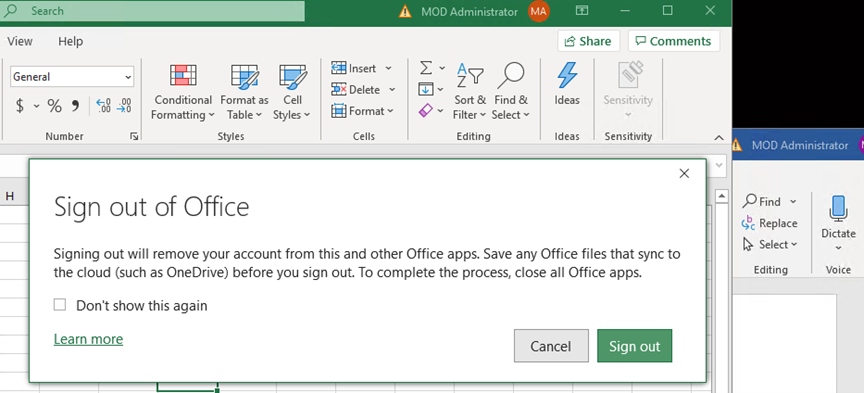Click Find in the Word window

pos(763,202)
